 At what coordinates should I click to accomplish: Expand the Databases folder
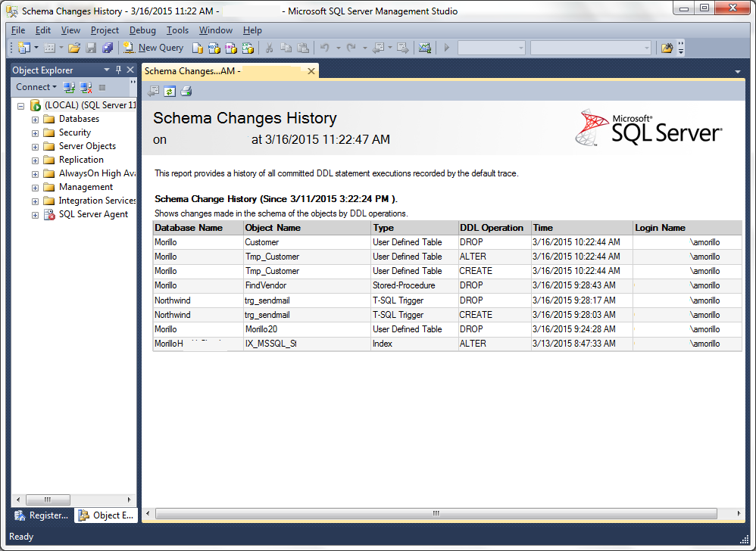(35, 120)
